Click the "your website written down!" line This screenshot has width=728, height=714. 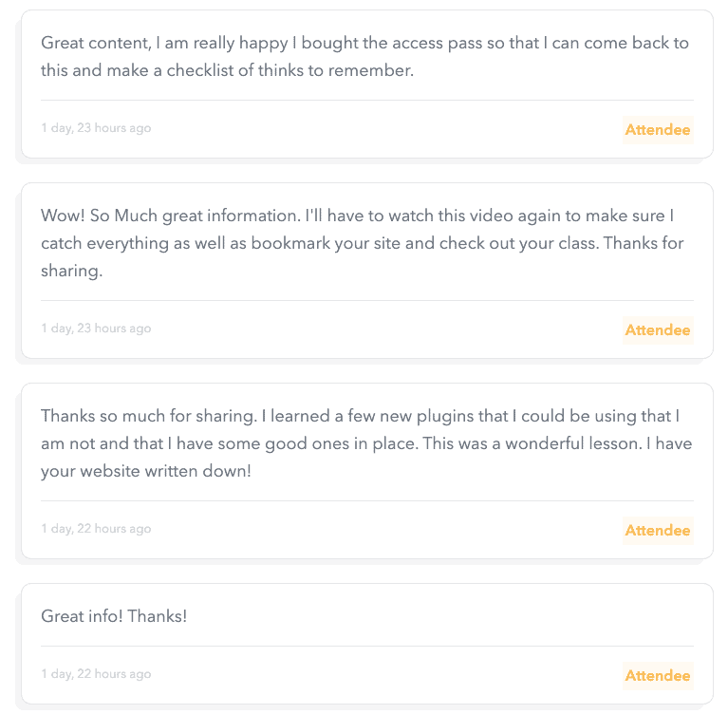coord(146,471)
